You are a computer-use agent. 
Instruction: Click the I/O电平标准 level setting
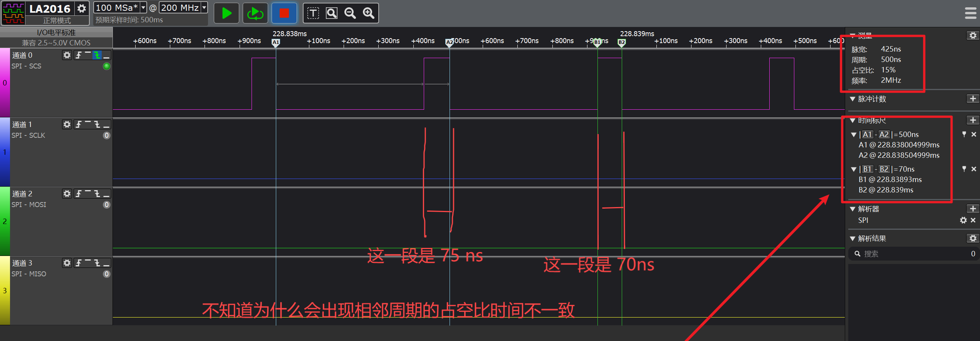tap(56, 32)
